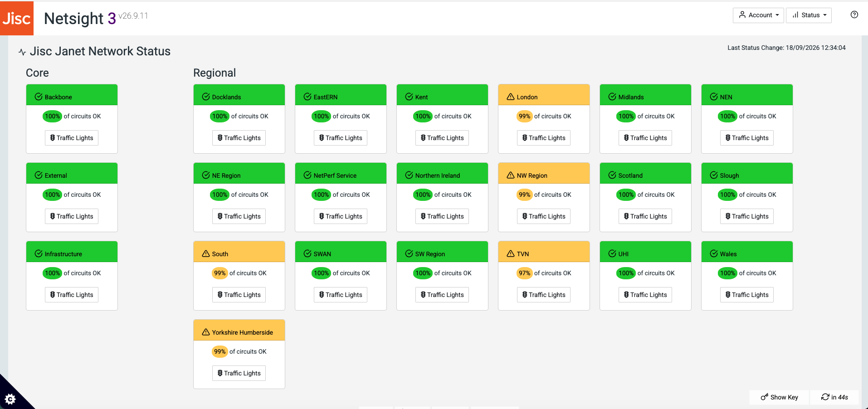Viewport: 868px width, 409px height.
Task: Open the cookie settings gear icon
Action: tap(10, 399)
